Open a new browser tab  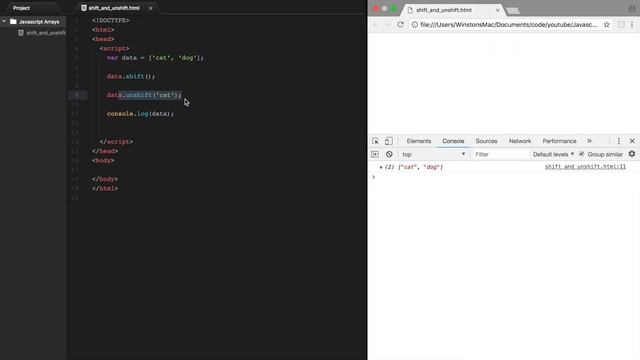point(513,11)
